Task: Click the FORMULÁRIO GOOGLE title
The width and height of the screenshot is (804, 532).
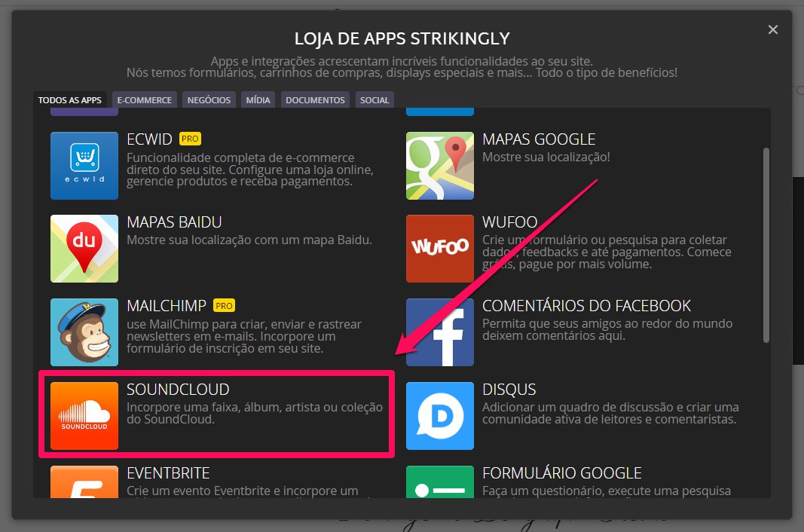Action: tap(562, 473)
